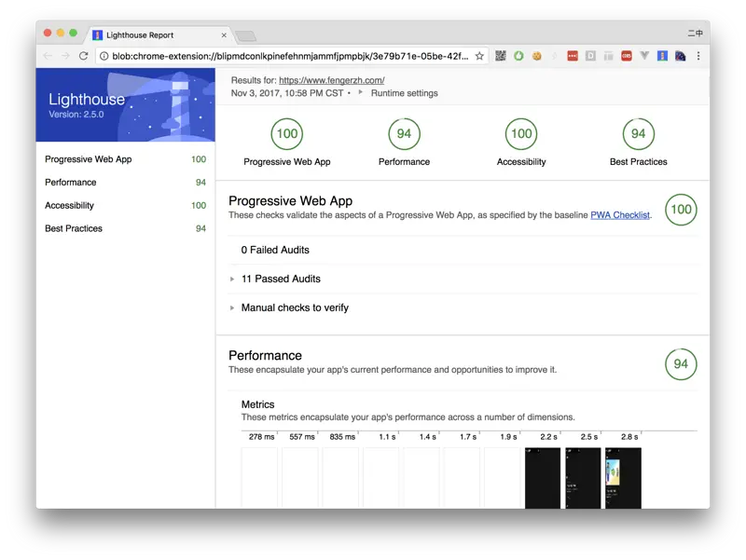746x560 pixels.
Task: Click the red CORS extension icon
Action: (x=627, y=56)
